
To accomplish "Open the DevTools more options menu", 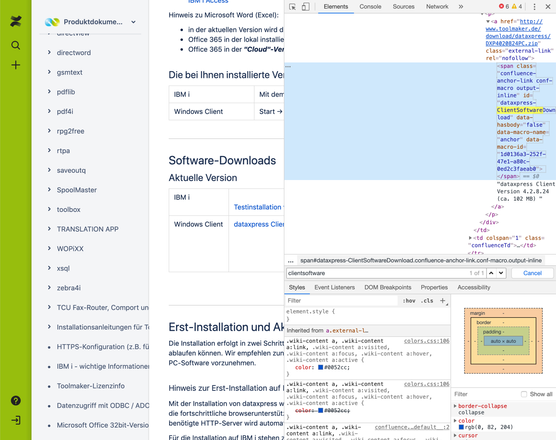I will 534,7.
